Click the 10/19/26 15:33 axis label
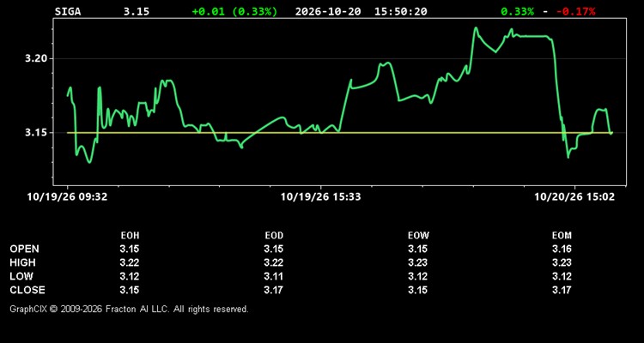The height and width of the screenshot is (343, 644). tap(321, 197)
